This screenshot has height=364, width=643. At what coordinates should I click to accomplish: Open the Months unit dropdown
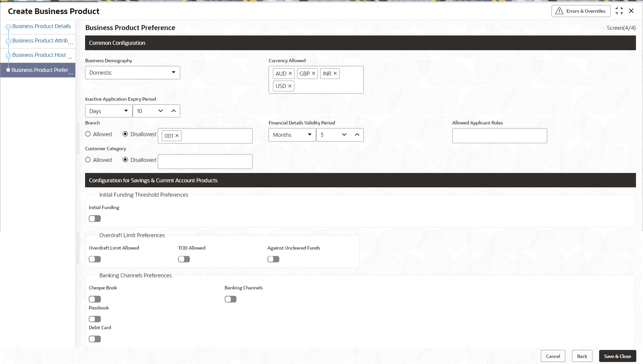point(292,135)
